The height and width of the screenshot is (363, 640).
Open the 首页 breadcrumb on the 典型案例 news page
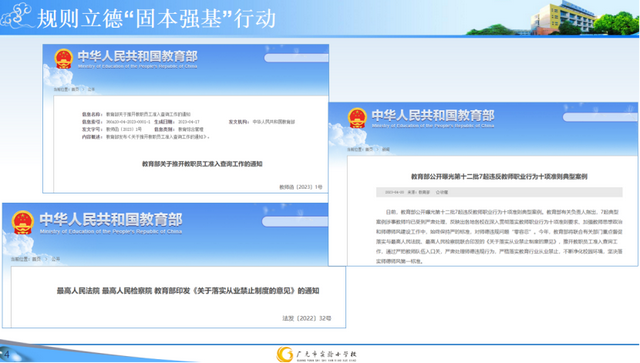369,149
